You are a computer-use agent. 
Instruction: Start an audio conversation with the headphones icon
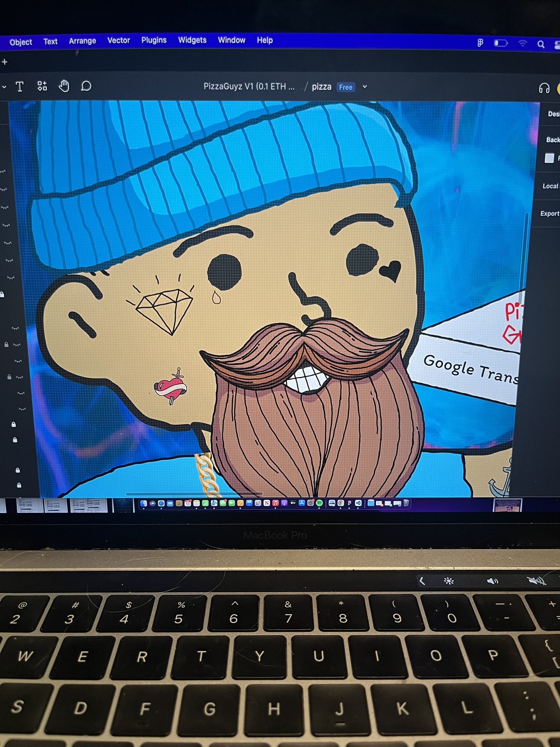(x=544, y=88)
